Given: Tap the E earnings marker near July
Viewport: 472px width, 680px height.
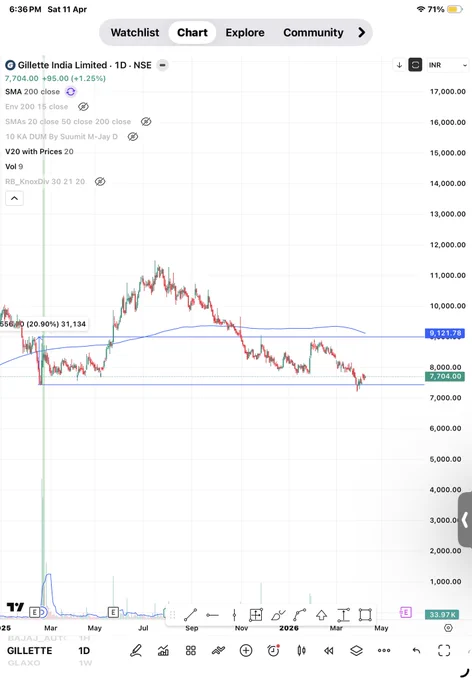Looking at the screenshot, I should pyautogui.click(x=113, y=612).
